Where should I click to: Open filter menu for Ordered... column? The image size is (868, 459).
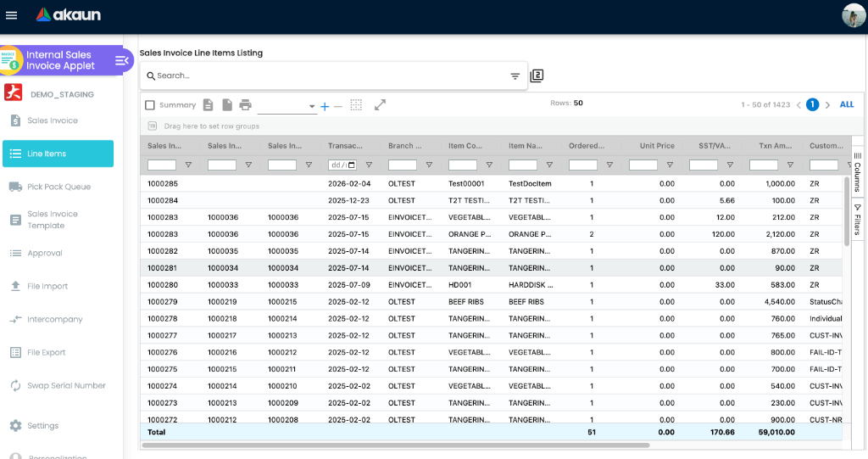tap(609, 165)
